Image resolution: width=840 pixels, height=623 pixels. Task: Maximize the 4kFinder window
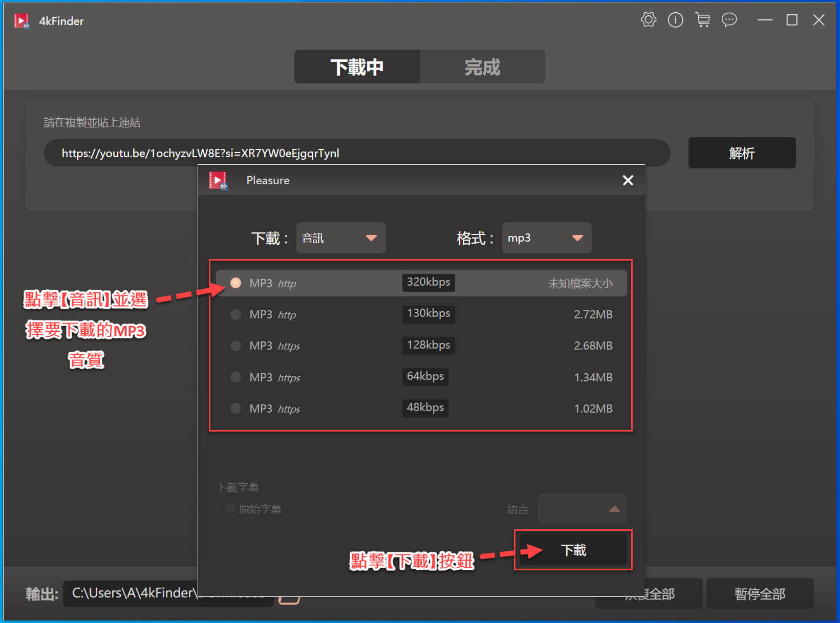pyautogui.click(x=792, y=20)
